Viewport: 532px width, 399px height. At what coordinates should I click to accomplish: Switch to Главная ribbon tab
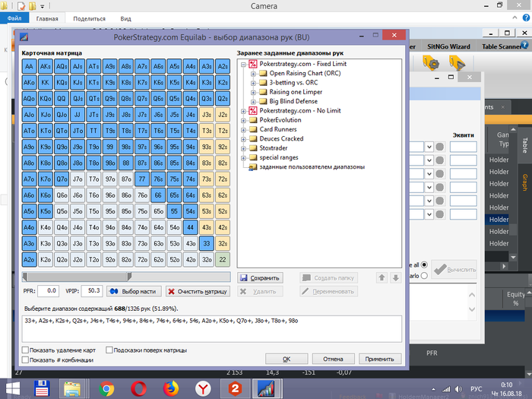(47, 19)
